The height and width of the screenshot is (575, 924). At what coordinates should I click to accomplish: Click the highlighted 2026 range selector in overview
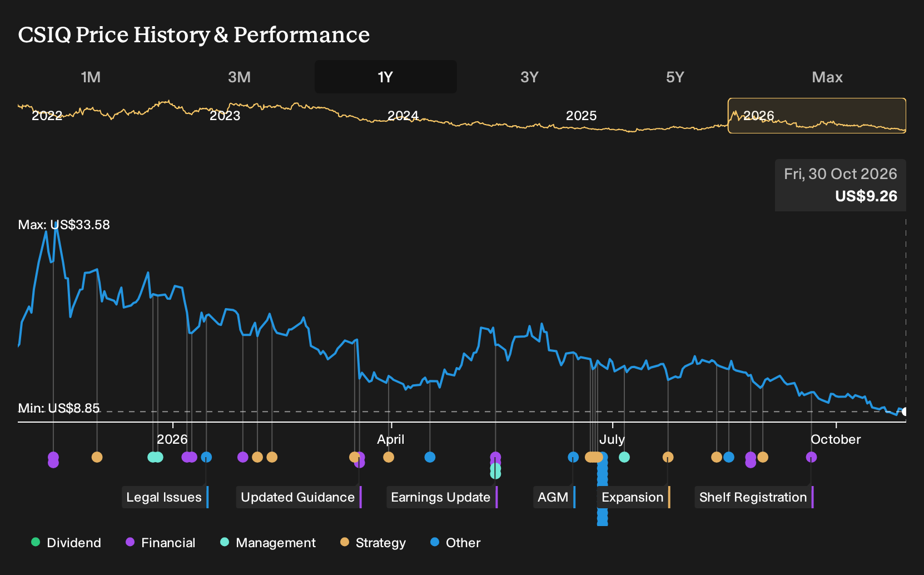[817, 116]
